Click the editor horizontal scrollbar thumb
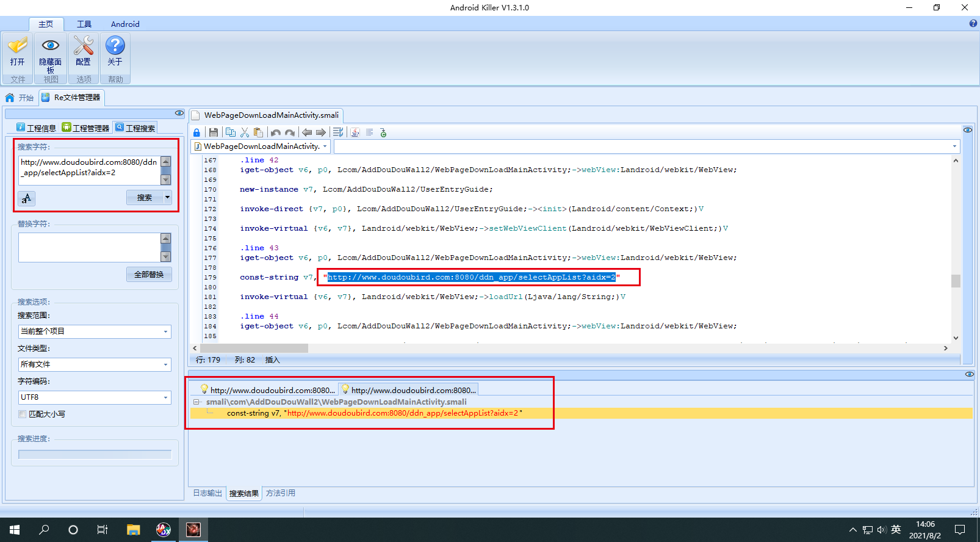Screen dimensions: 980x542 pyautogui.click(x=254, y=348)
